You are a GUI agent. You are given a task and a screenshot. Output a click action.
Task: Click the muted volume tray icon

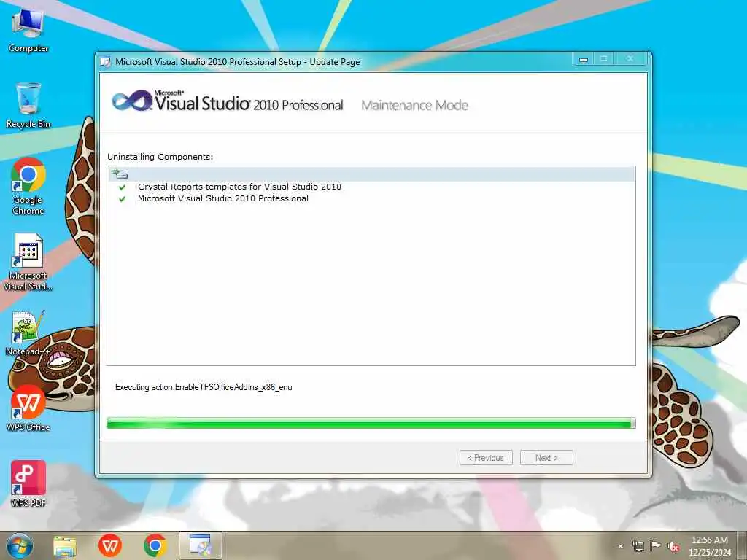point(673,546)
